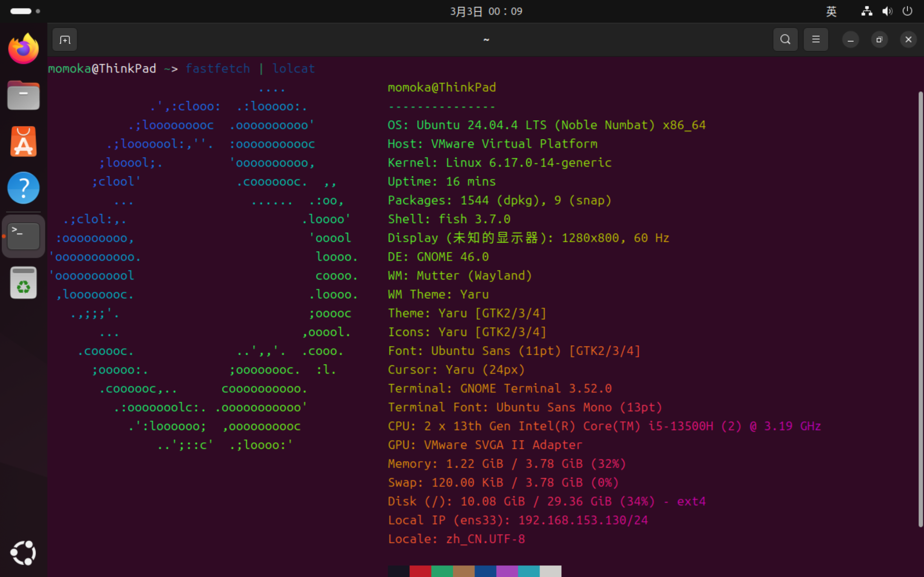Open the Files manager in dock

click(x=23, y=95)
